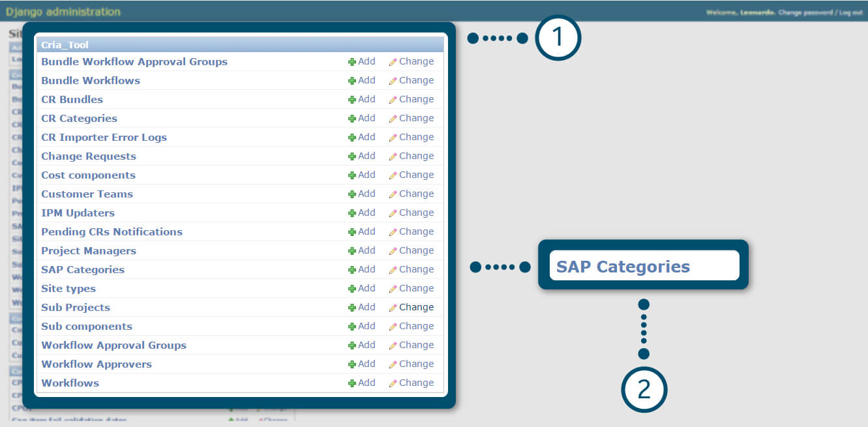Add a new Sub components entry
This screenshot has width=868, height=427.
(361, 326)
